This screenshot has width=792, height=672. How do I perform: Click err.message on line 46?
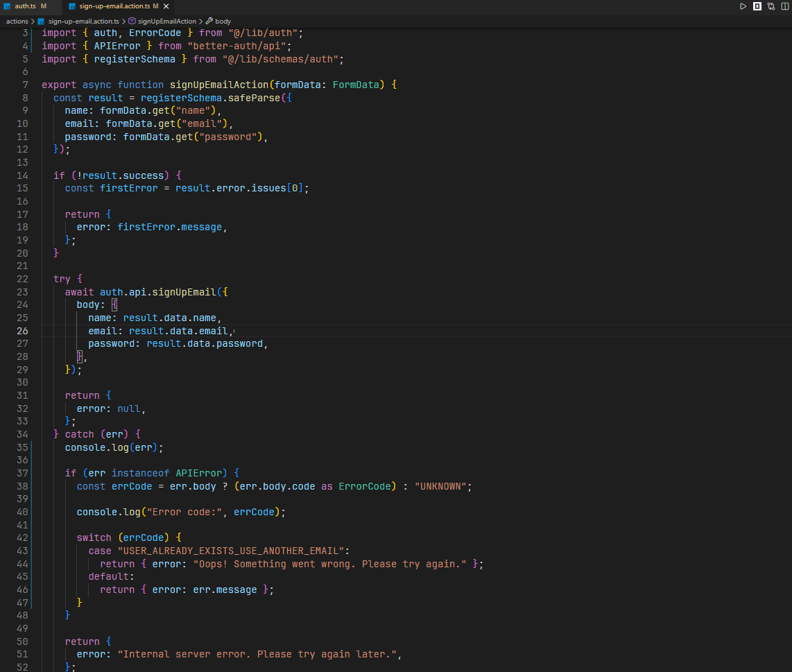pos(225,589)
